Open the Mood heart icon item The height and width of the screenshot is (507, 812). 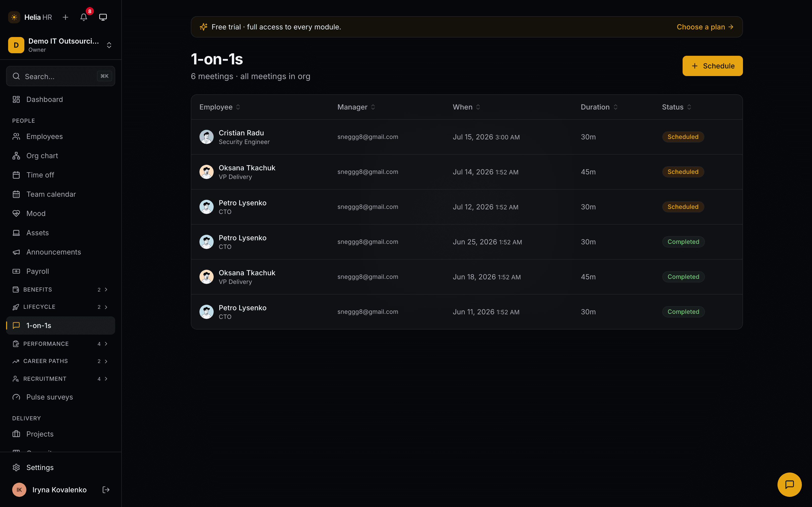(60, 213)
